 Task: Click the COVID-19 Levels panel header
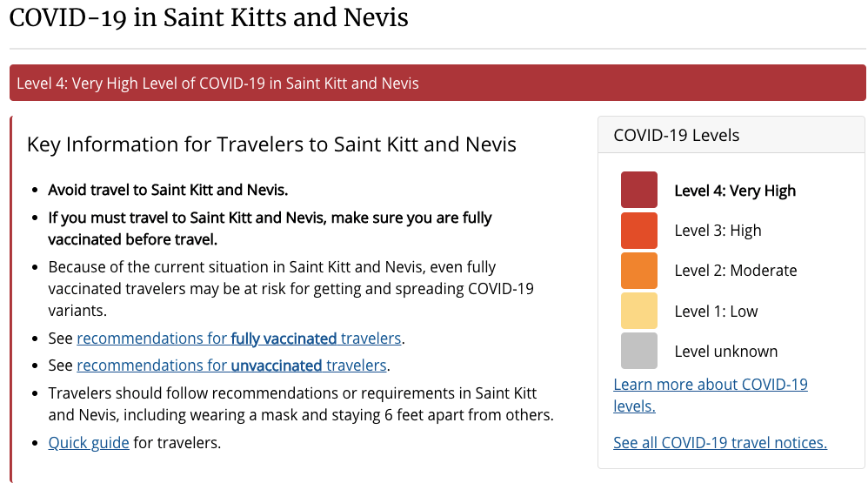tap(676, 135)
